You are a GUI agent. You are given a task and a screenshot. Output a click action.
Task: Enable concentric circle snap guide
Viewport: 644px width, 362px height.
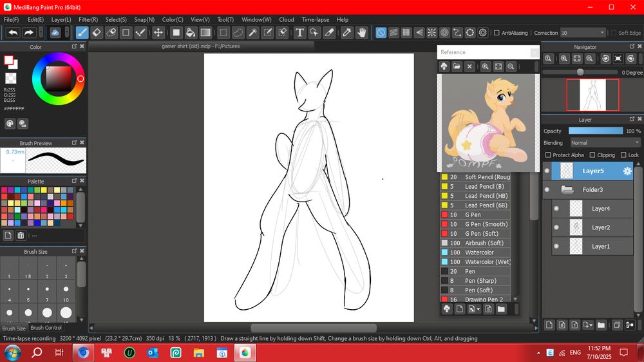coord(444,32)
